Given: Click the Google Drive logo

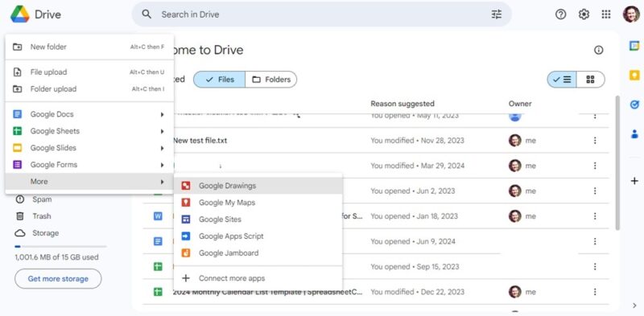Looking at the screenshot, I should point(19,14).
